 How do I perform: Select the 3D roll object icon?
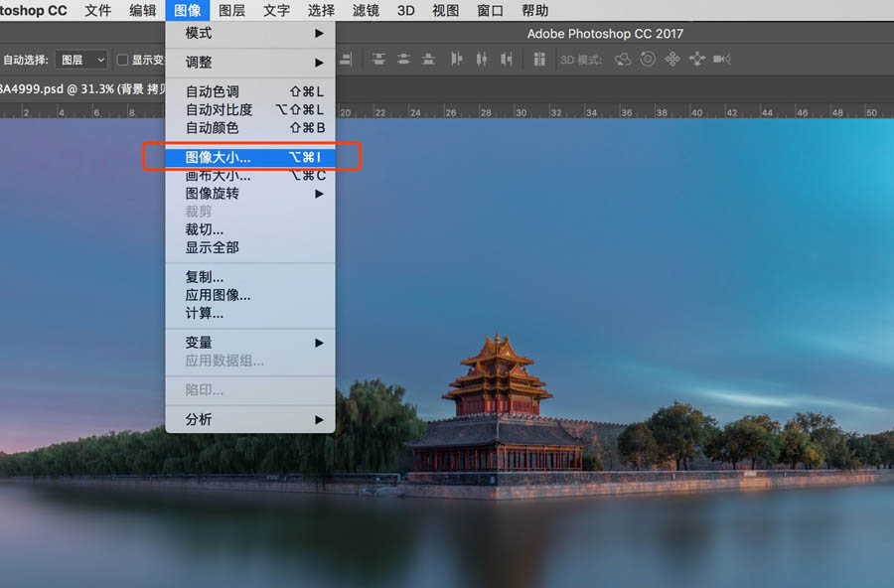tap(648, 60)
